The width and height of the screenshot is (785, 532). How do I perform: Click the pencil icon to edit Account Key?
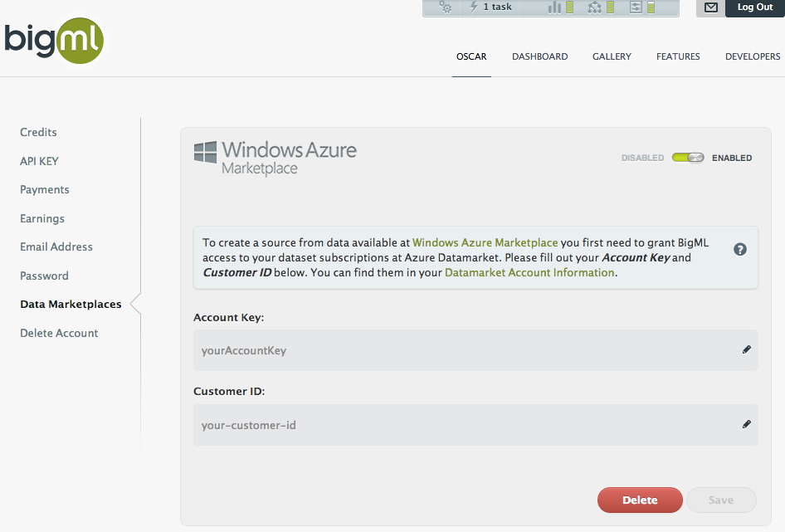click(746, 350)
